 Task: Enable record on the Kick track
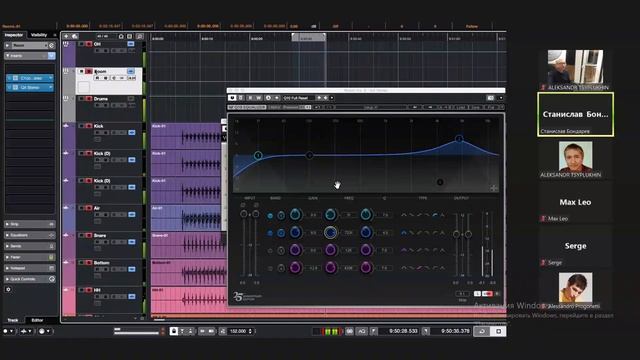89,126
